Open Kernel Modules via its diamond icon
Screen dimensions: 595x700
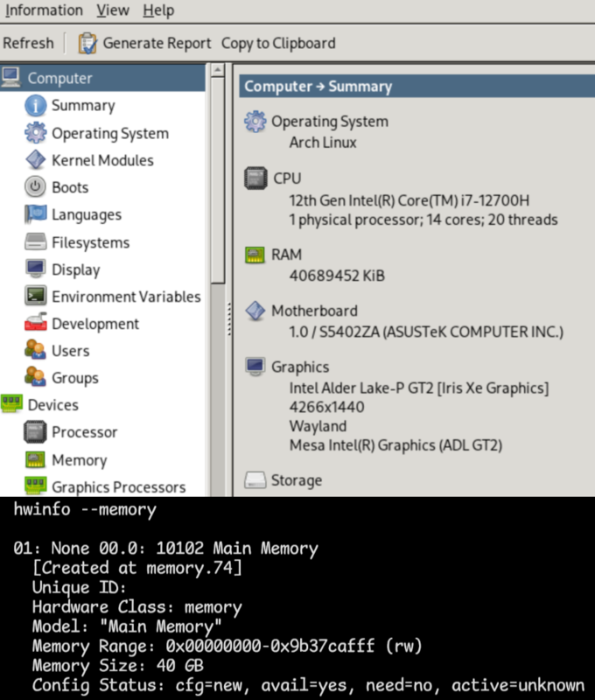click(35, 160)
